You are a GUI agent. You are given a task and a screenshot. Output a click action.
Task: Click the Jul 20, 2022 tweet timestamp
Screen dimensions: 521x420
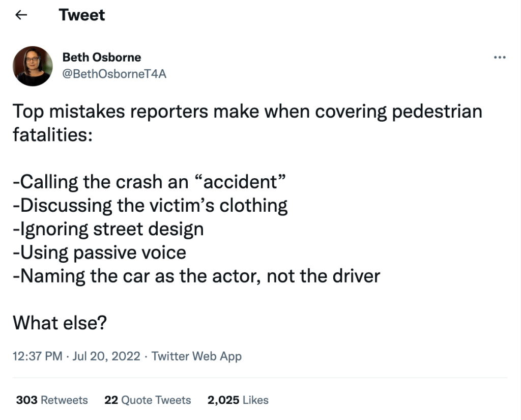coord(106,356)
